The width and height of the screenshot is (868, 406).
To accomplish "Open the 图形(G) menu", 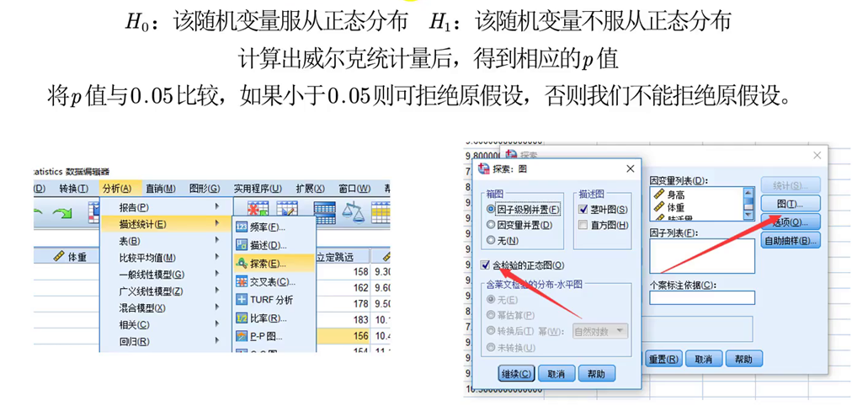I will click(205, 189).
